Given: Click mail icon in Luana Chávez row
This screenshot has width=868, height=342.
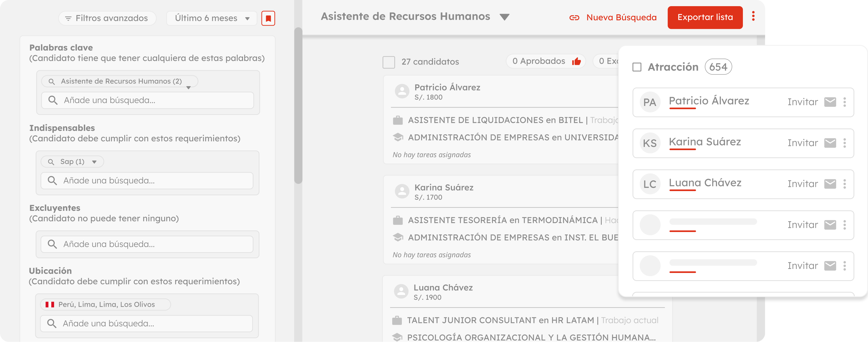Looking at the screenshot, I should pyautogui.click(x=830, y=184).
